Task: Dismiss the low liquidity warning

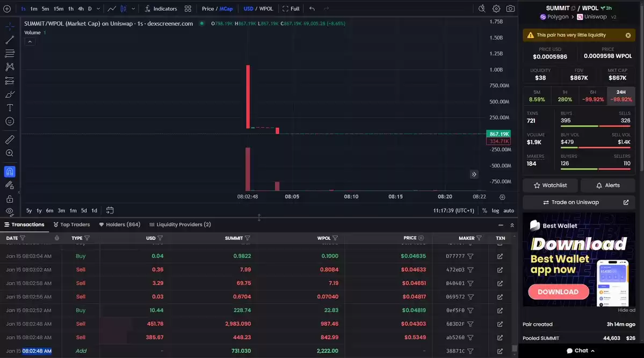Action: [628, 35]
